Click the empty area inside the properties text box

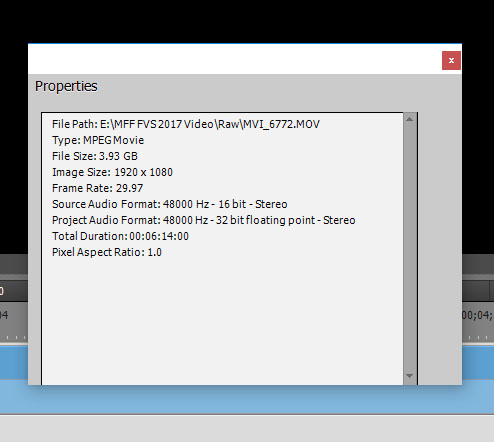coord(222,320)
